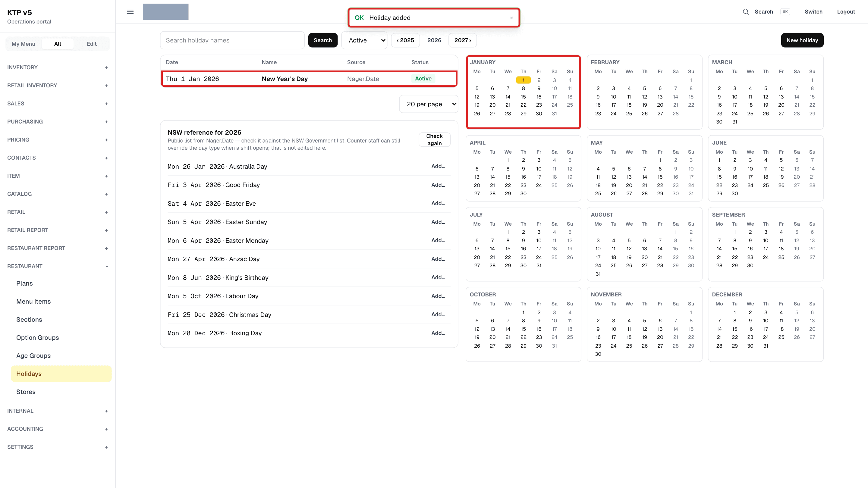Dismiss the Holiday added notification

click(511, 18)
